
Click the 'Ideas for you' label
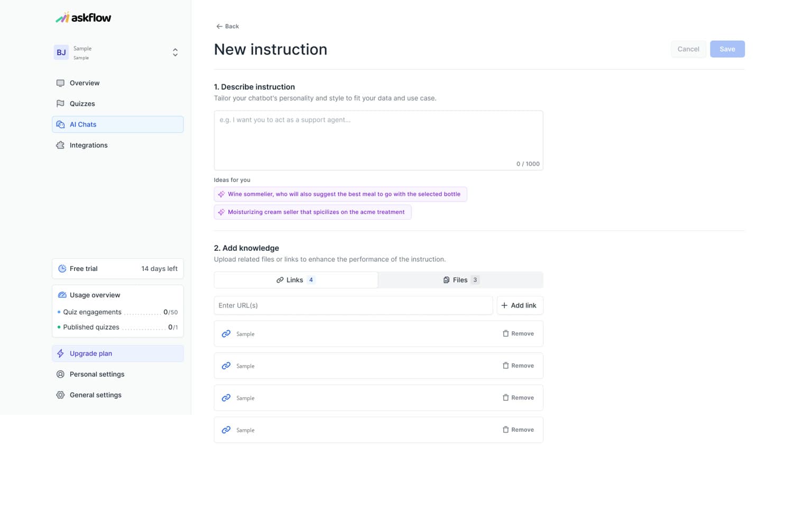232,180
